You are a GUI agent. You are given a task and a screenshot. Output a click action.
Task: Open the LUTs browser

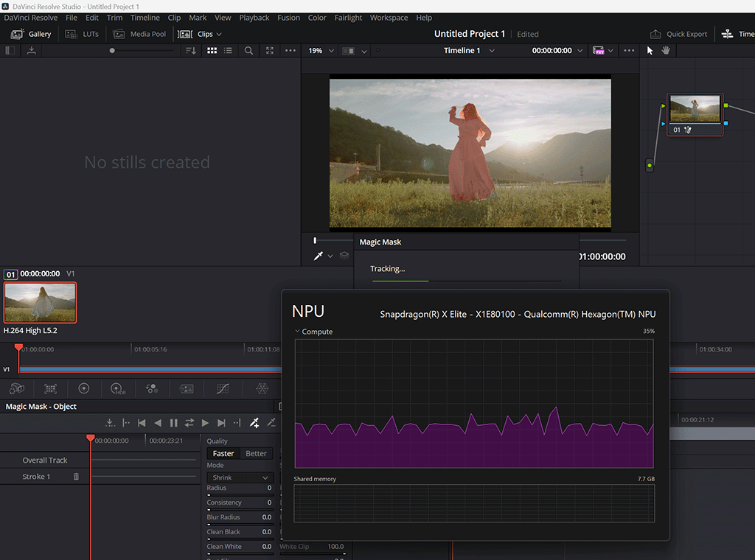82,34
